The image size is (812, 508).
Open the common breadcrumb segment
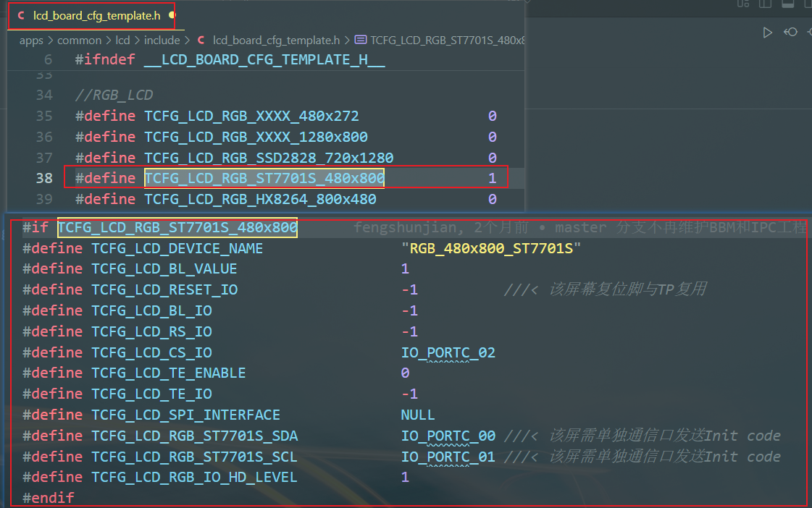[x=79, y=41]
